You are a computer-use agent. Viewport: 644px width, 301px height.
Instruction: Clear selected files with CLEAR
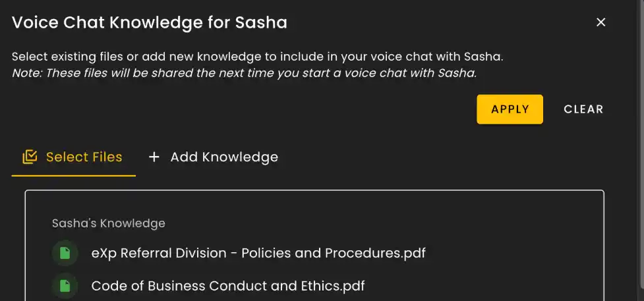[583, 109]
